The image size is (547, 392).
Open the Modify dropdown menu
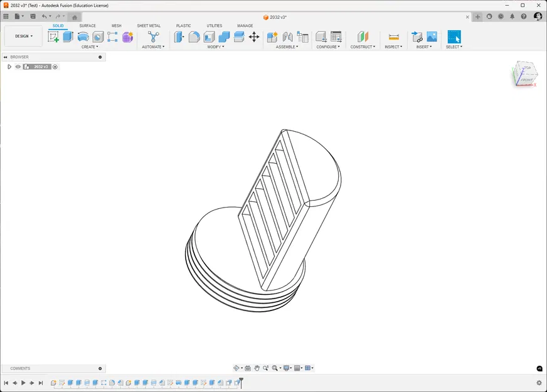[216, 47]
